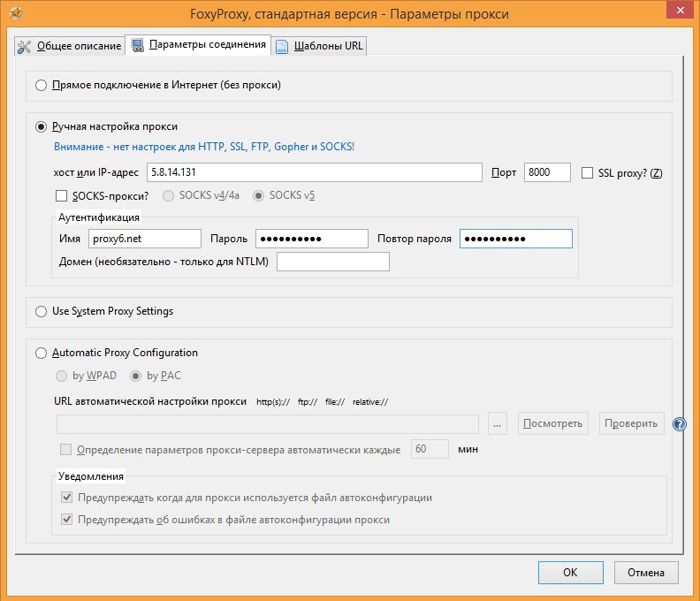Image resolution: width=700 pixels, height=601 pixels.
Task: Click the Домен NTLM input field
Action: click(x=332, y=262)
